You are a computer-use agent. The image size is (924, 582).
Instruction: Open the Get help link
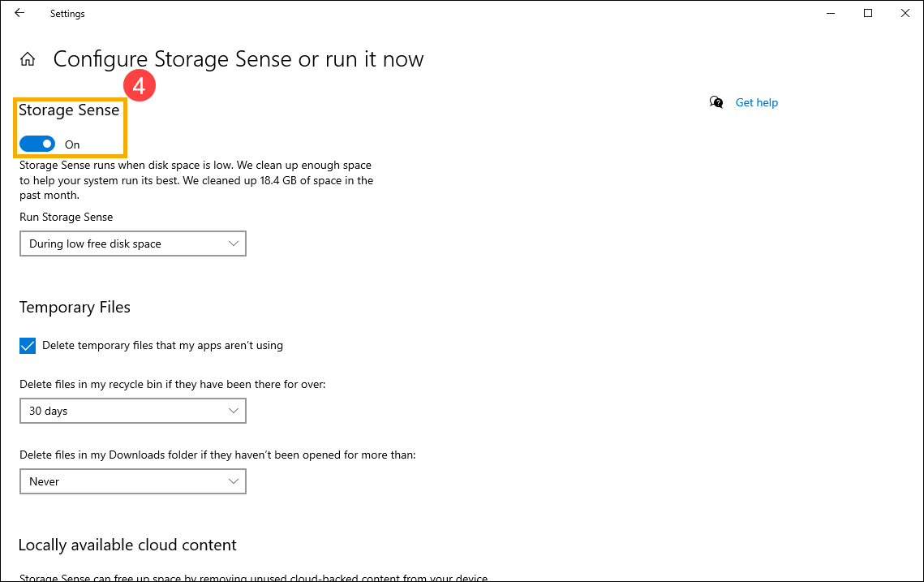[756, 102]
